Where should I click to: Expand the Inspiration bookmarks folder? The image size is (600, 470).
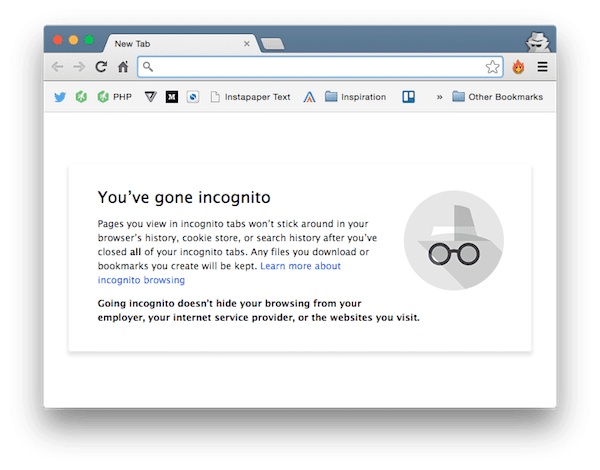click(355, 97)
